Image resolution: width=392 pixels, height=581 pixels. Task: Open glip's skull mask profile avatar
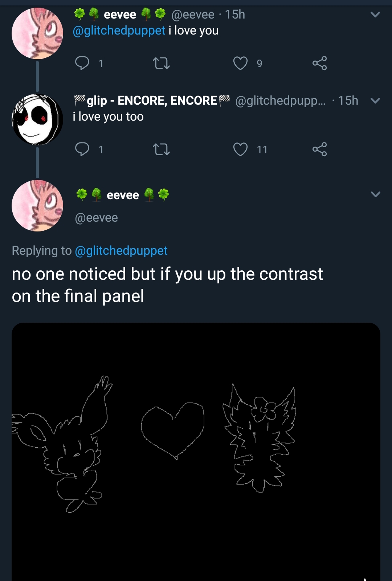(37, 120)
